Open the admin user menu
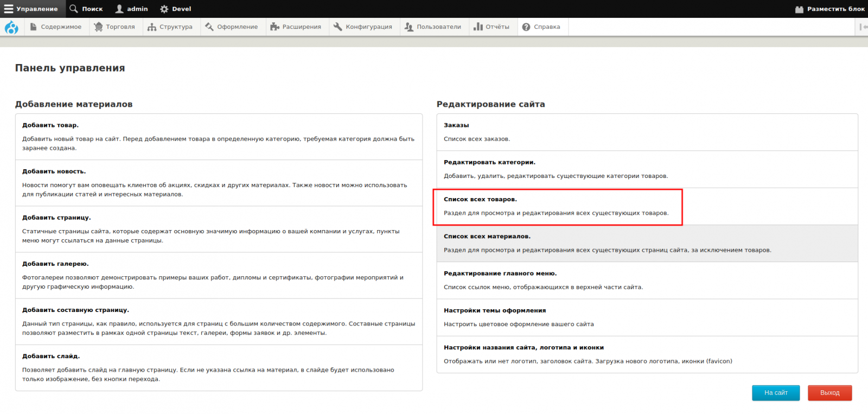Image resolution: width=868 pixels, height=414 pixels. coord(132,9)
